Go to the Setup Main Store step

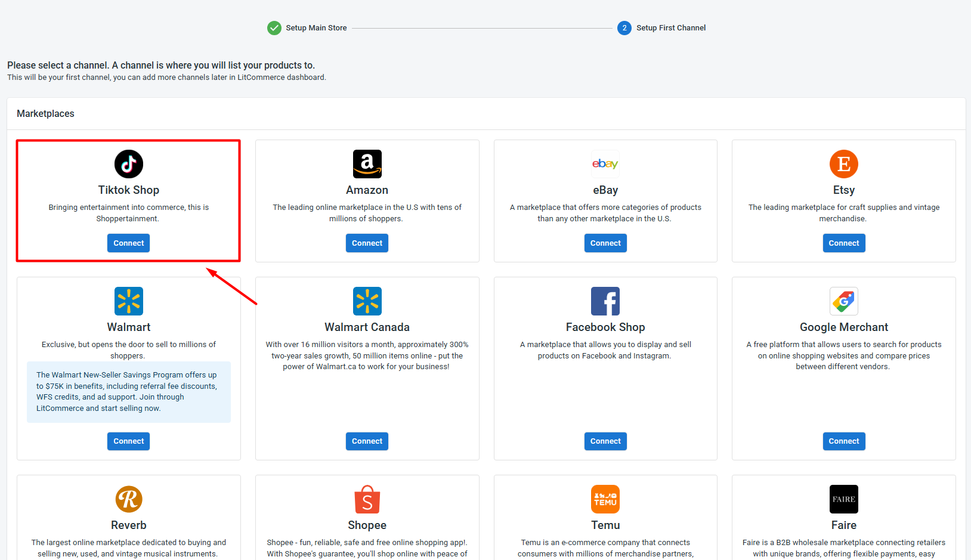(316, 28)
